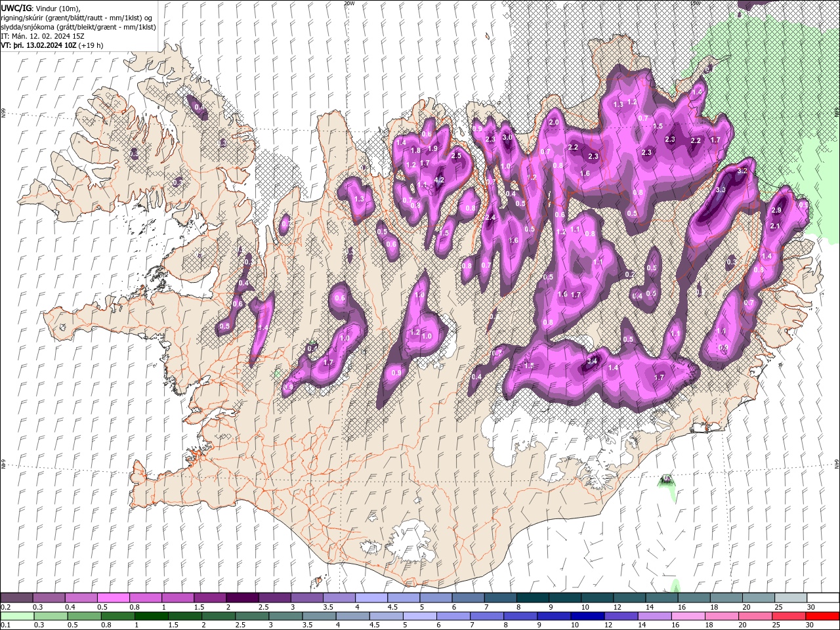The width and height of the screenshot is (840, 630).
Task: Click the 2.1 snowfall value on the map
Action: click(774, 226)
